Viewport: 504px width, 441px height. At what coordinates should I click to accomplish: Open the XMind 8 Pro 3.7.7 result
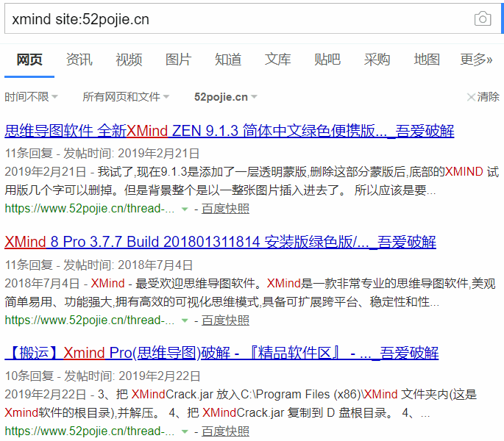(x=220, y=243)
